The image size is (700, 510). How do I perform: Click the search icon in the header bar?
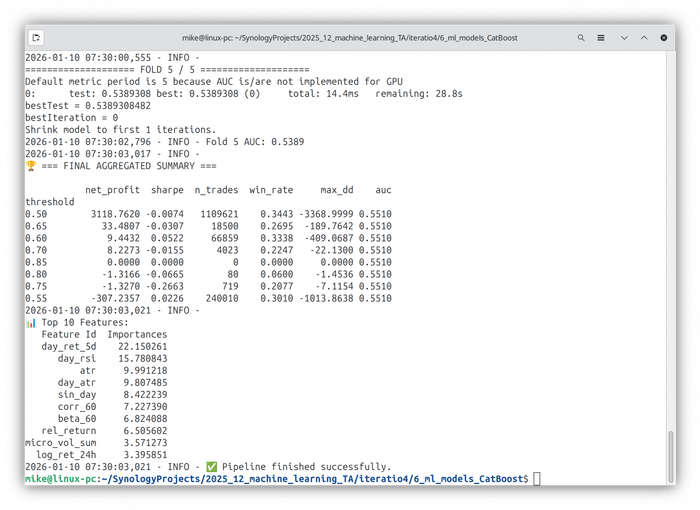(581, 38)
